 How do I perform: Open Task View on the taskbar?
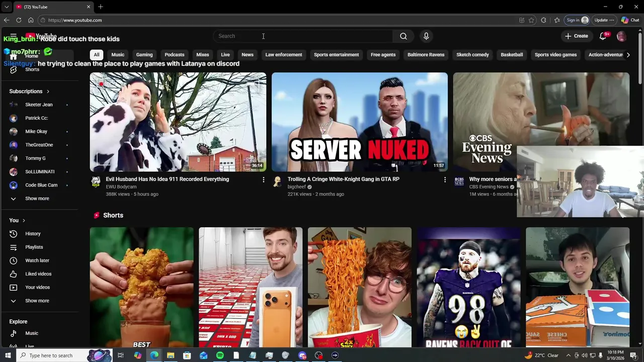(121, 355)
